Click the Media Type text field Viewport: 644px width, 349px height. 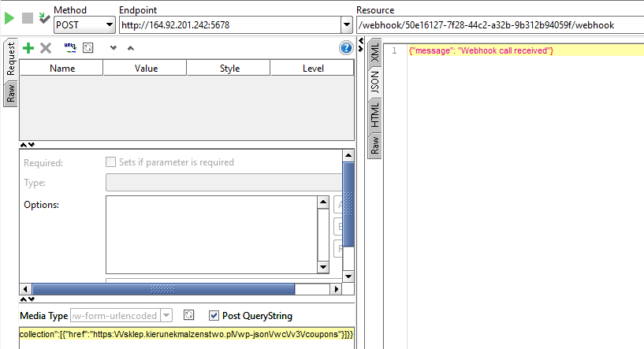click(115, 315)
